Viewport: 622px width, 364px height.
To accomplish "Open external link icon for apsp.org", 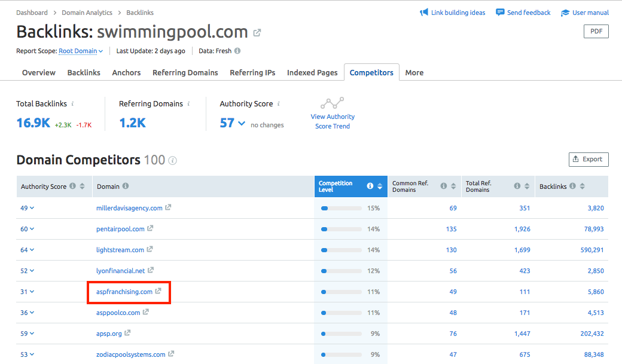I will coord(127,333).
